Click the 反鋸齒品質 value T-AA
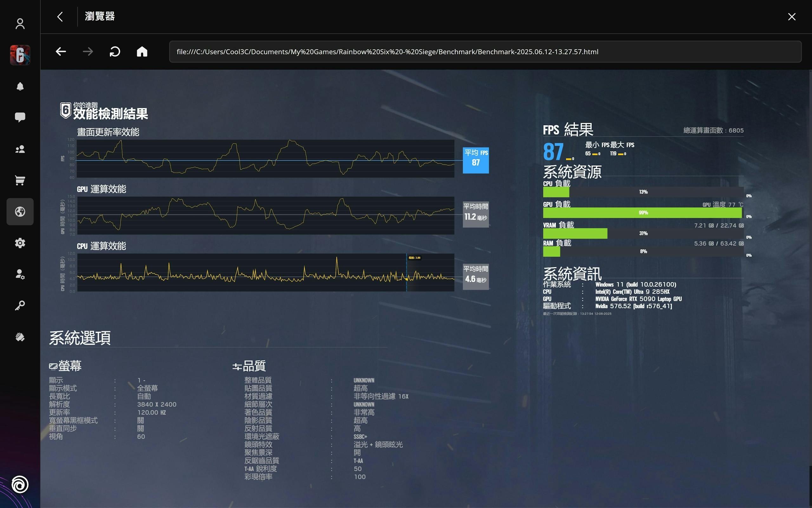Screen dimensions: 812x508 (358, 461)
